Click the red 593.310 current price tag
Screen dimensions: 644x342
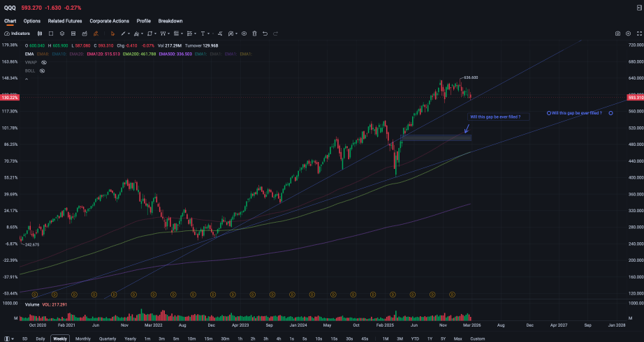[x=636, y=98]
